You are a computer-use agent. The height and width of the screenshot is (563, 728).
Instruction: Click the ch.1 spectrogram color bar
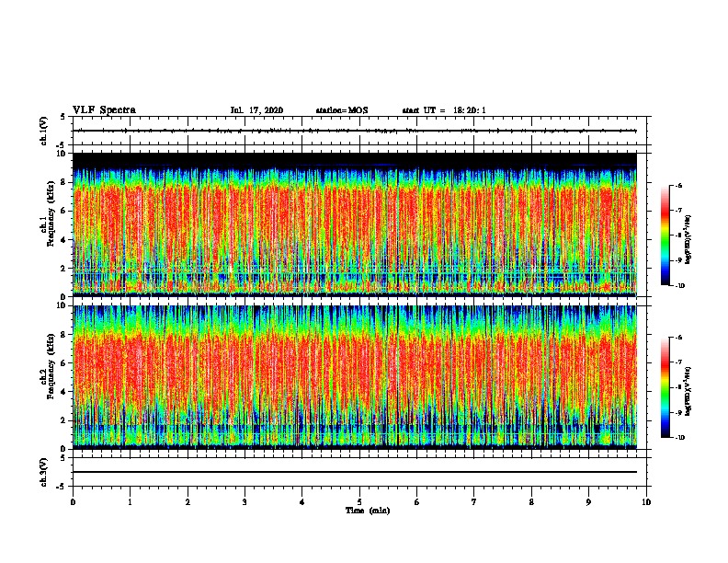(x=665, y=236)
